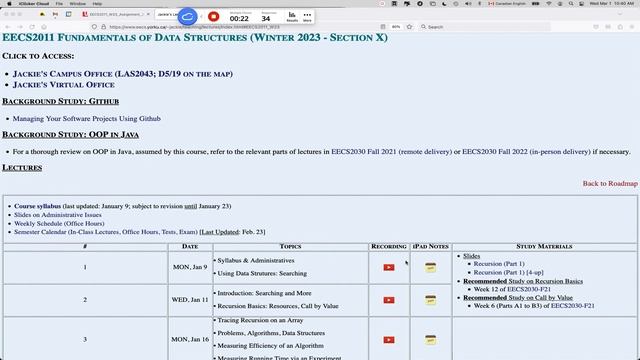Open EECS2030 Fall 2022 (in-person delivery) link
Screen dimensions: 640x360
(526, 151)
